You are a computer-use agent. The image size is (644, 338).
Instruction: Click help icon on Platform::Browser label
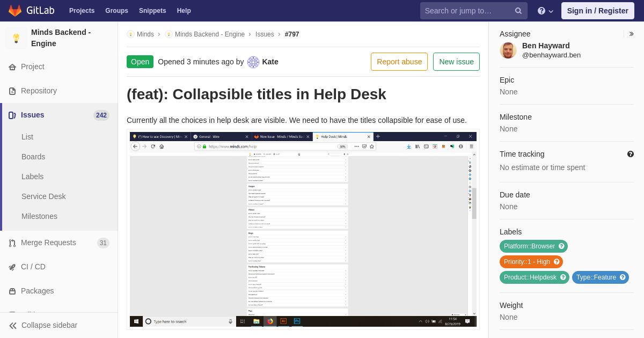[x=561, y=246]
